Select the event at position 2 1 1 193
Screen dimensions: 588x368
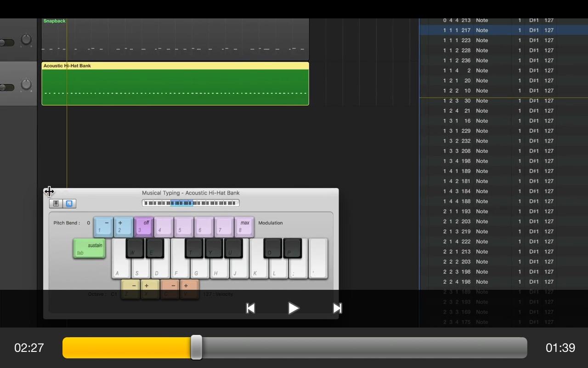click(x=503, y=212)
